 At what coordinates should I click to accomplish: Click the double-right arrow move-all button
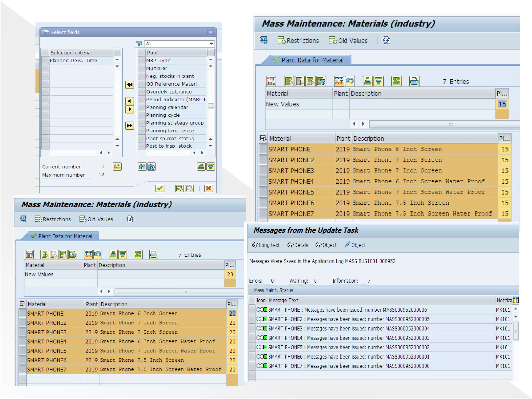130,126
